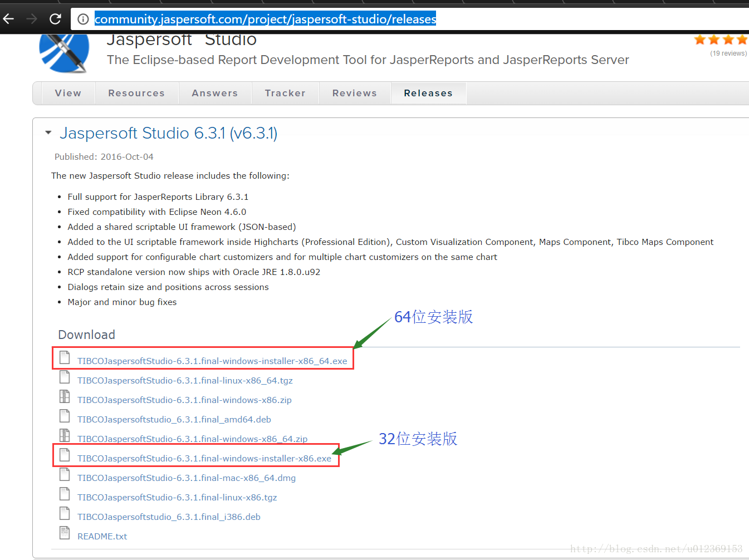Reload the page with refresh icon
The width and height of the screenshot is (749, 560).
[55, 19]
